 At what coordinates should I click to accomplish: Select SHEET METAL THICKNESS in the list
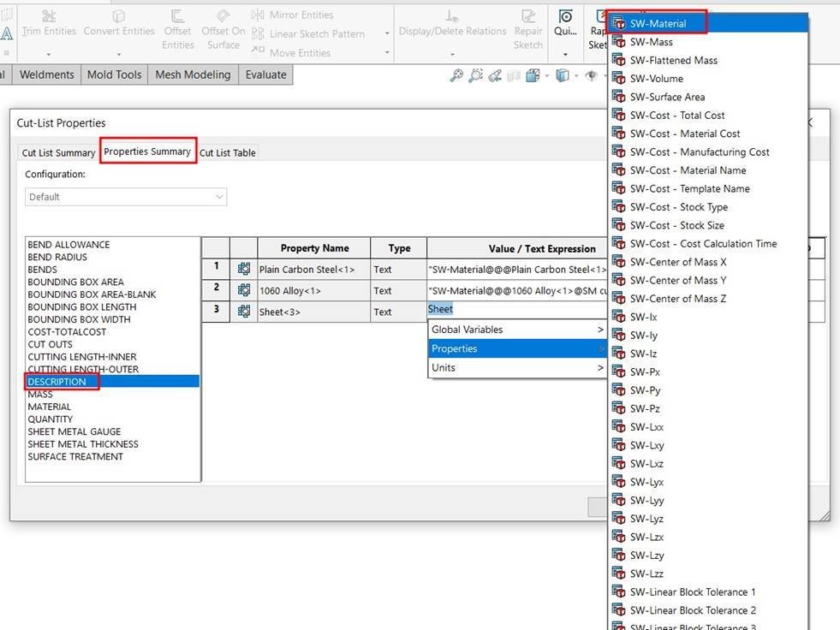[83, 444]
